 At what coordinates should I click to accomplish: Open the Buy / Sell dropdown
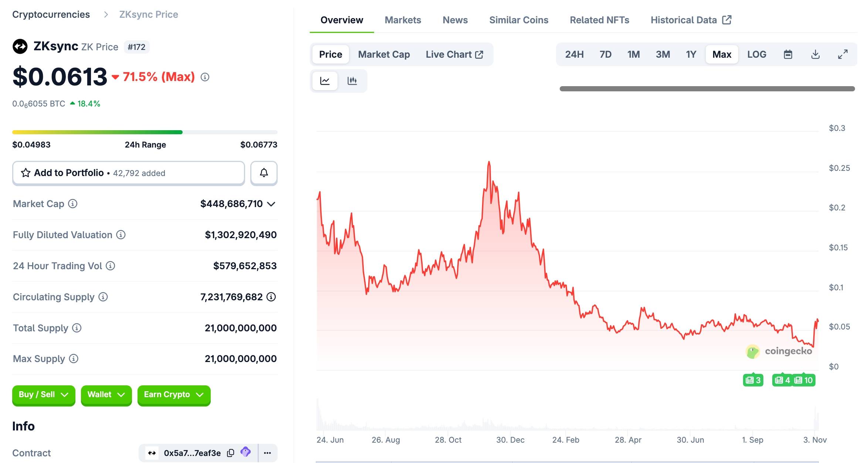pos(43,395)
